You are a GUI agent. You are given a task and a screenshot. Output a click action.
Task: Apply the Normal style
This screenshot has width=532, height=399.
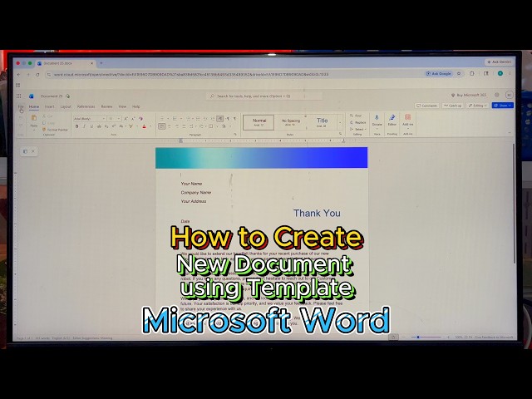(x=259, y=122)
